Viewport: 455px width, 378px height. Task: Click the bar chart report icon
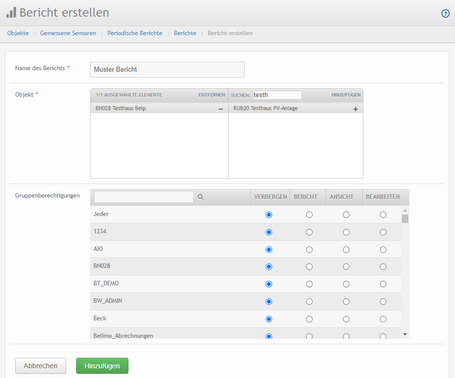pyautogui.click(x=11, y=13)
